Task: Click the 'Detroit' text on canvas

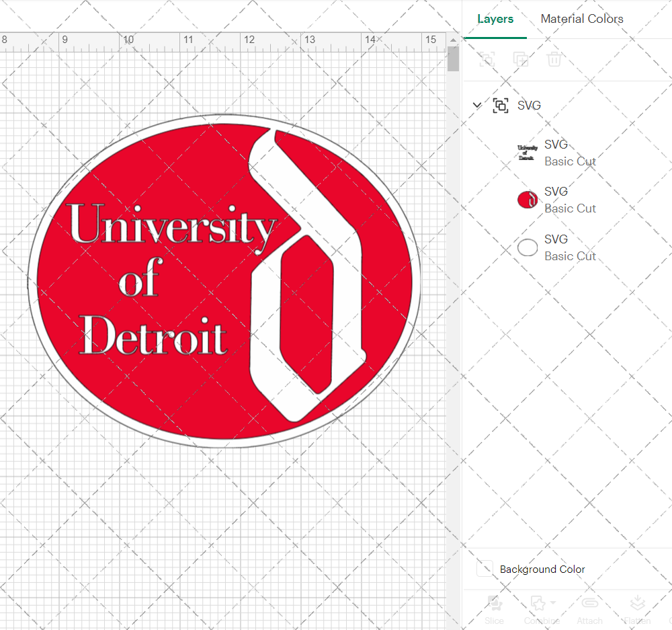Action: click(153, 336)
